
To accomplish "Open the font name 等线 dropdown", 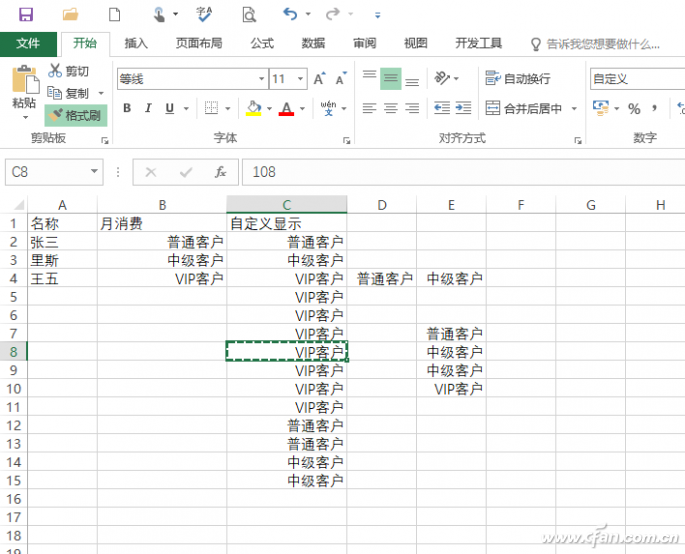I will pos(261,79).
